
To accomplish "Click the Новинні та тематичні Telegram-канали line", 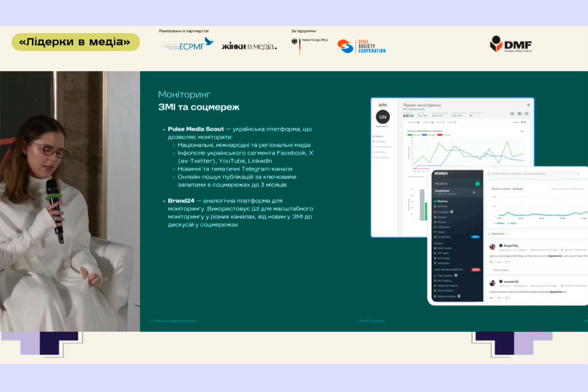I will tap(235, 169).
